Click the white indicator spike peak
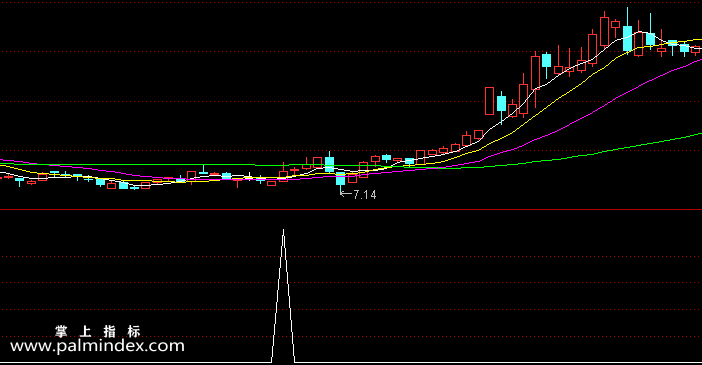This screenshot has width=702, height=365. [283, 231]
